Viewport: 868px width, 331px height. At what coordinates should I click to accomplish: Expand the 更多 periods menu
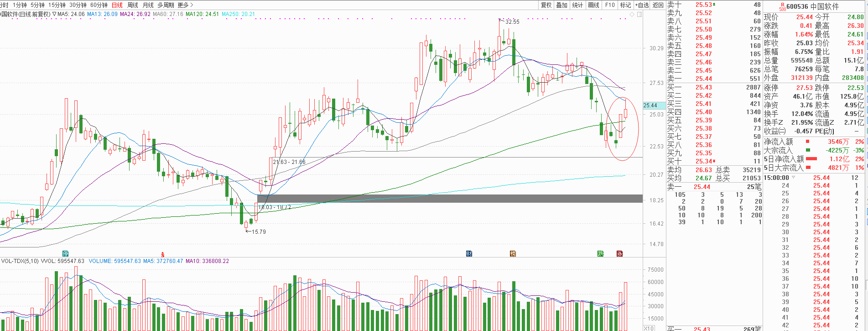pyautogui.click(x=185, y=5)
